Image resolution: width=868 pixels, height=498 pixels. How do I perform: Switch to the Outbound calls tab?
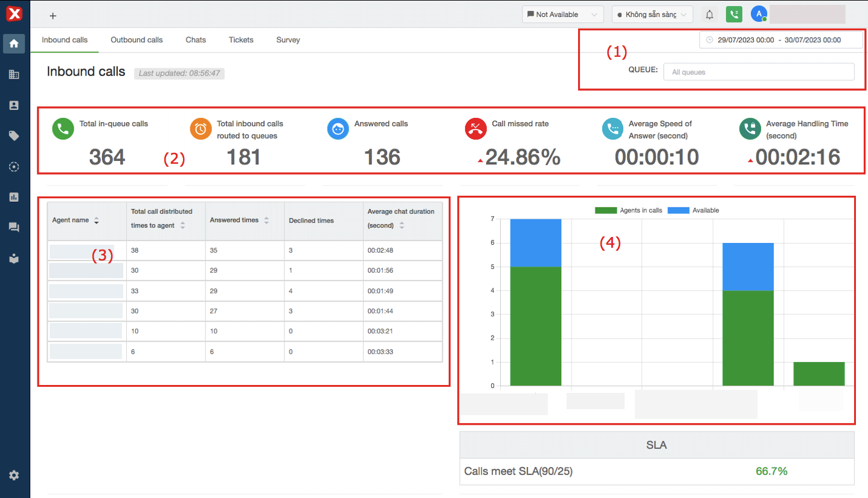tap(137, 40)
